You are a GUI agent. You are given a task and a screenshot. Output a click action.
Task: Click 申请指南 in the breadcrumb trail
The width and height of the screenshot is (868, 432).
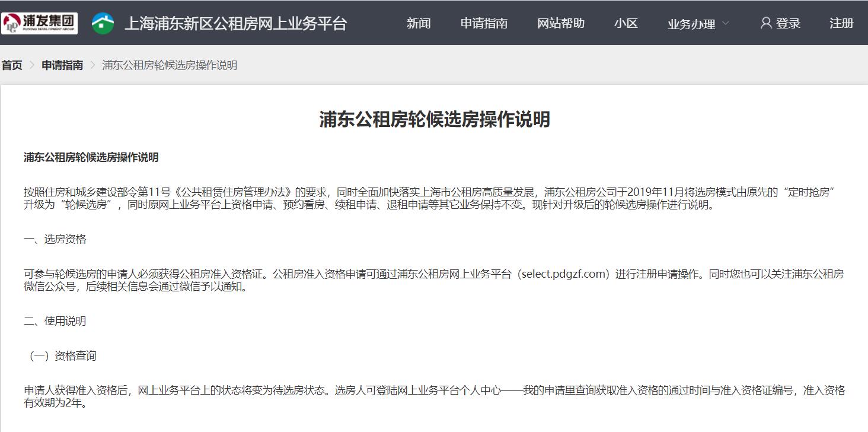[62, 65]
